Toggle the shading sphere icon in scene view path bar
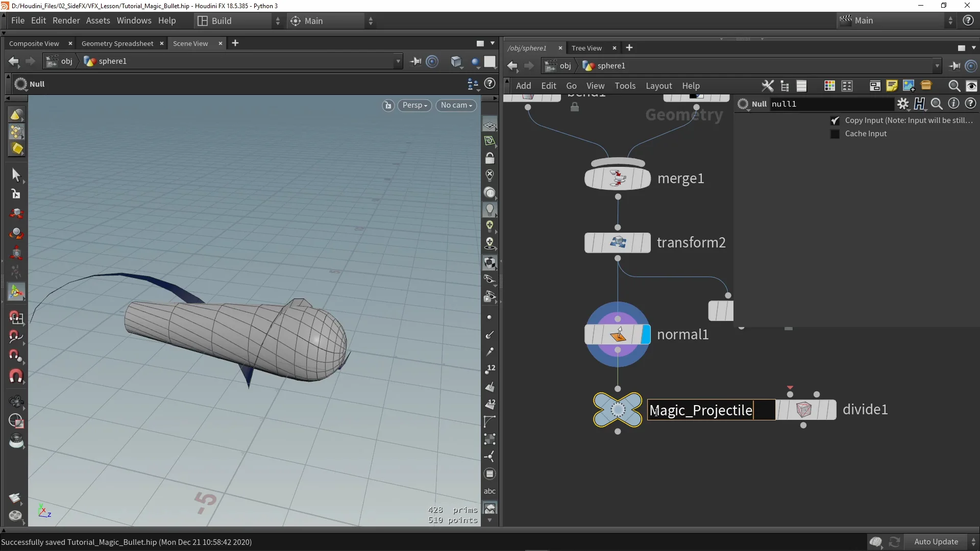Image resolution: width=980 pixels, height=551 pixels. click(476, 62)
